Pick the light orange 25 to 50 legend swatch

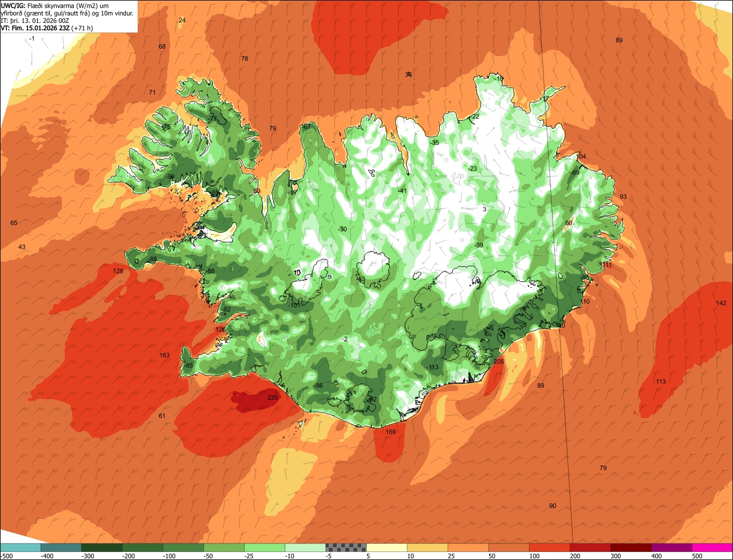468,547
